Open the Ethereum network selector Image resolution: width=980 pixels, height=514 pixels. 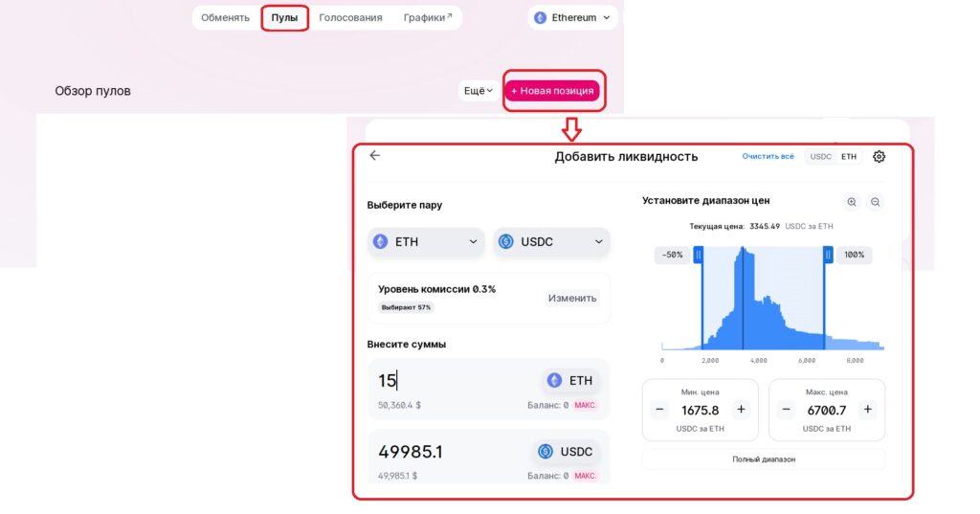(x=572, y=17)
